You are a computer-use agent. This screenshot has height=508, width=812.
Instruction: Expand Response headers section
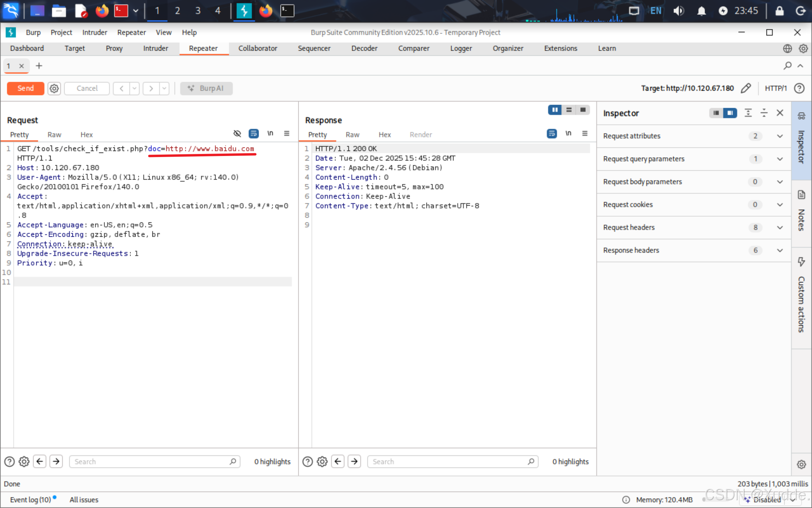coord(780,250)
